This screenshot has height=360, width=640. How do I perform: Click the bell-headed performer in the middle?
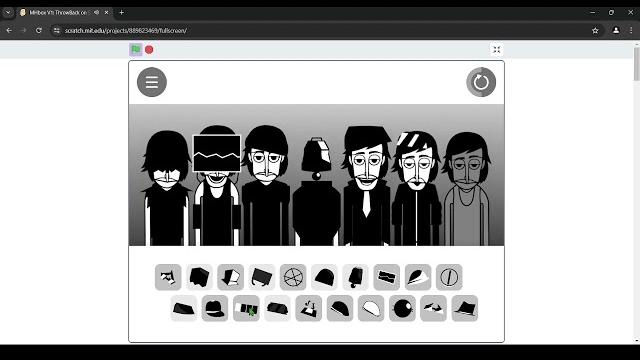point(316,192)
